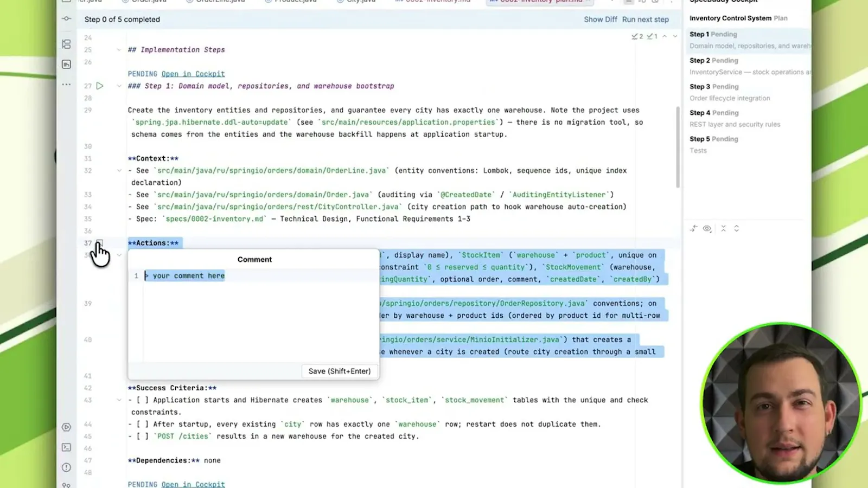Viewport: 868px width, 488px height.
Task: Open the Git tool window icon
Action: (66, 485)
